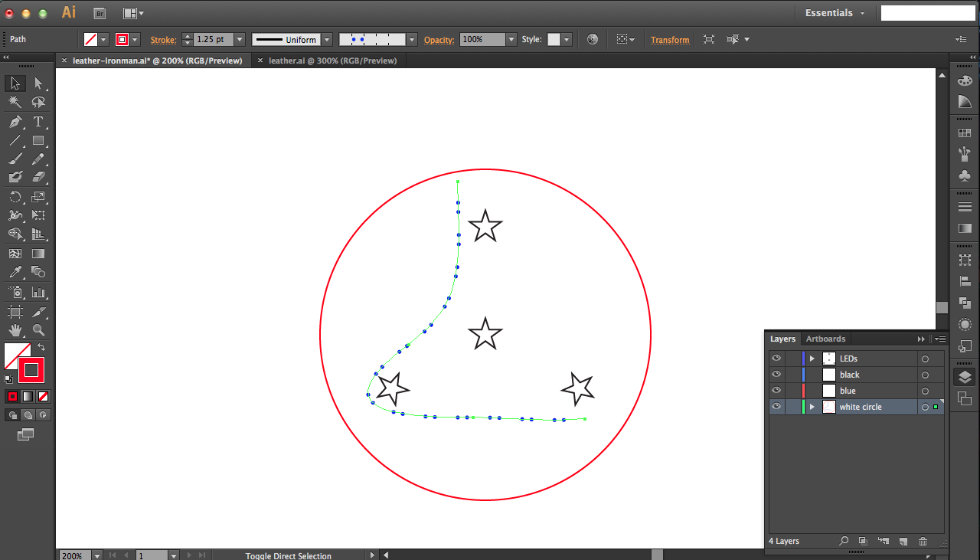Hide the black layer
The image size is (980, 560).
click(x=776, y=374)
